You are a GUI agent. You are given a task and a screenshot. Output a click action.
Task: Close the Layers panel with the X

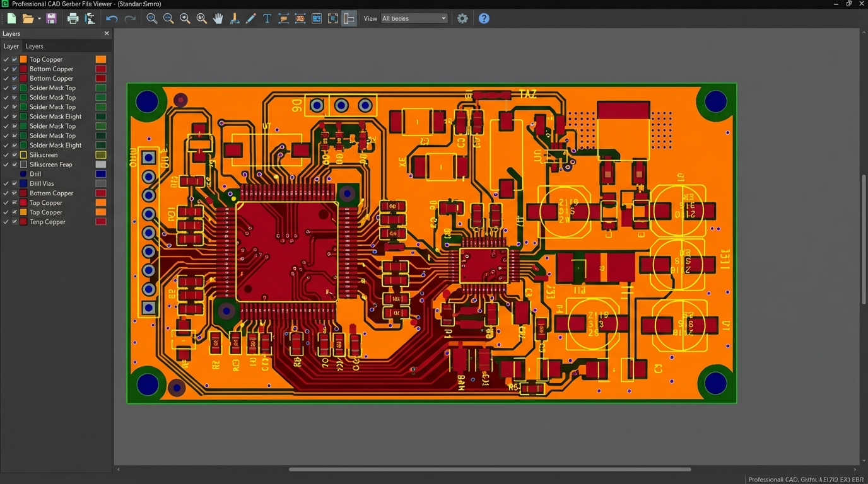[x=106, y=33]
